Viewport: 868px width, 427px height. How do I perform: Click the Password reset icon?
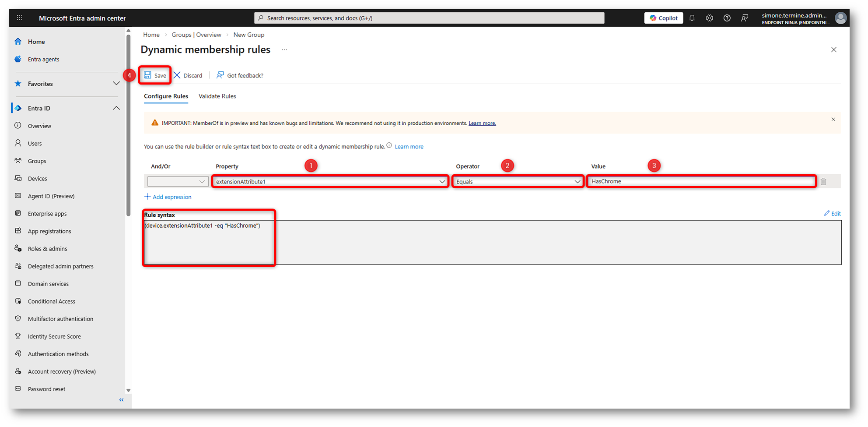point(18,388)
